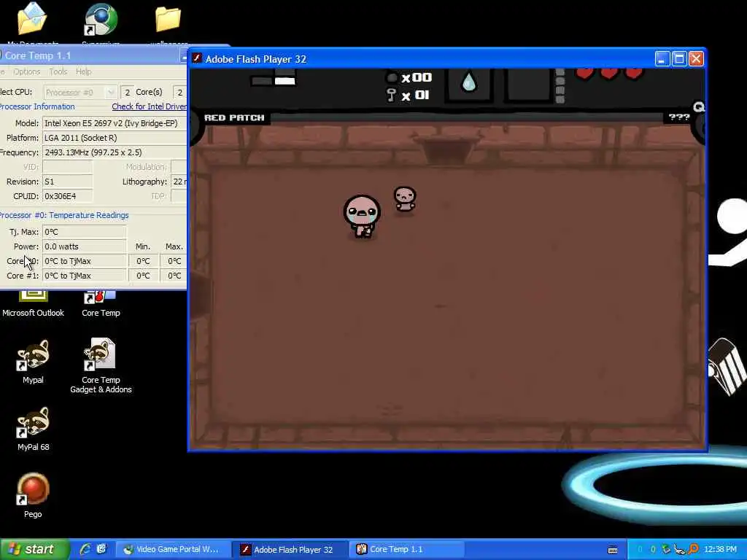Viewport: 747px width, 560px height.
Task: Click the key counter icon in game
Action: pos(391,96)
